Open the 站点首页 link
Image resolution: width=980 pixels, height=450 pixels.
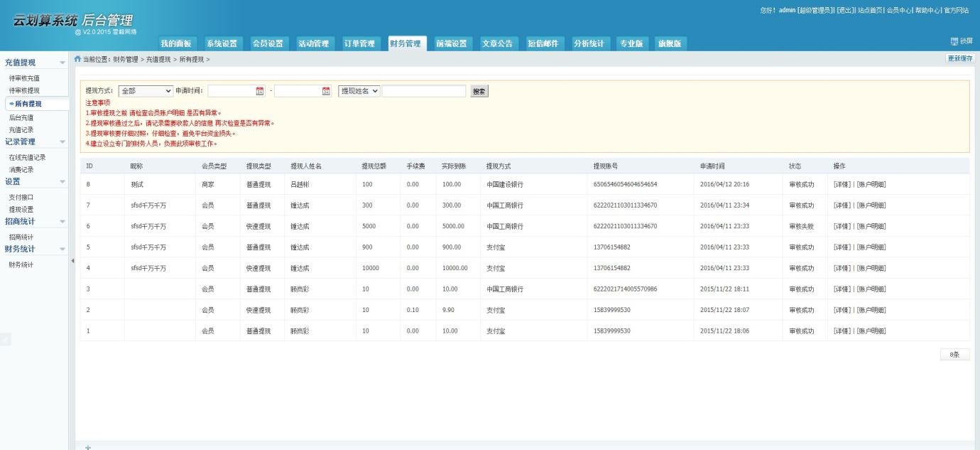pos(870,10)
